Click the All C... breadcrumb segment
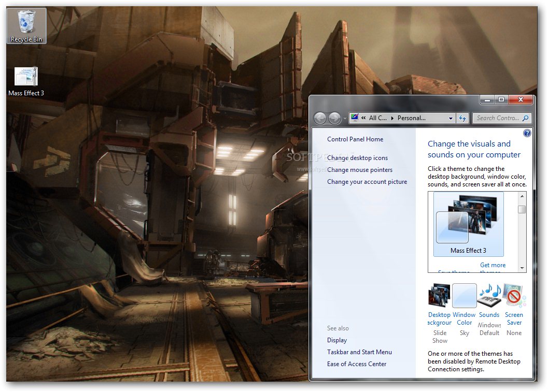The height and width of the screenshot is (392, 548). 378,118
